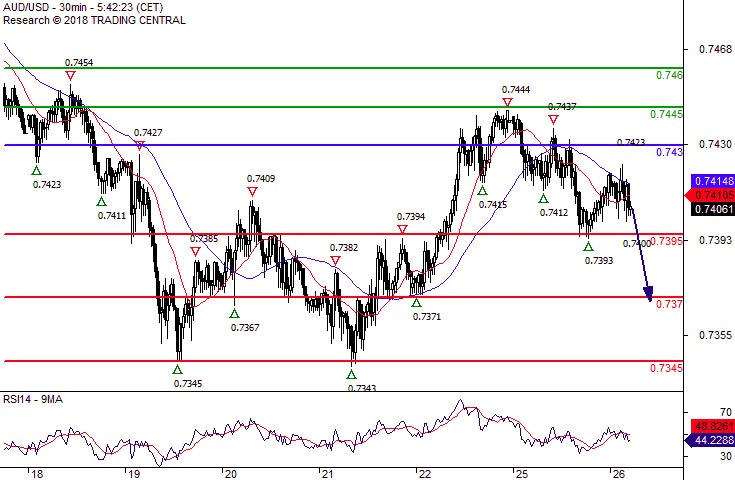Select the 0.7444 swing high label
The height and width of the screenshot is (480, 735).
516,90
